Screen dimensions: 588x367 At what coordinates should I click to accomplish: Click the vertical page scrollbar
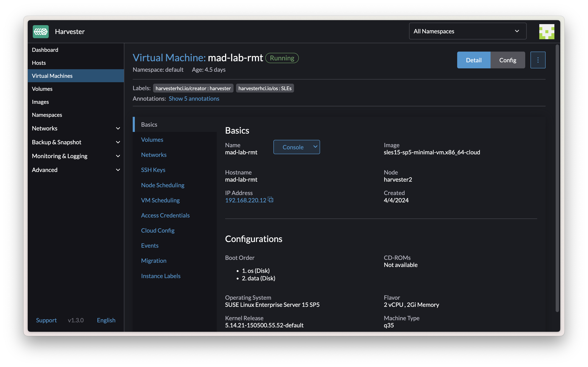click(557, 177)
